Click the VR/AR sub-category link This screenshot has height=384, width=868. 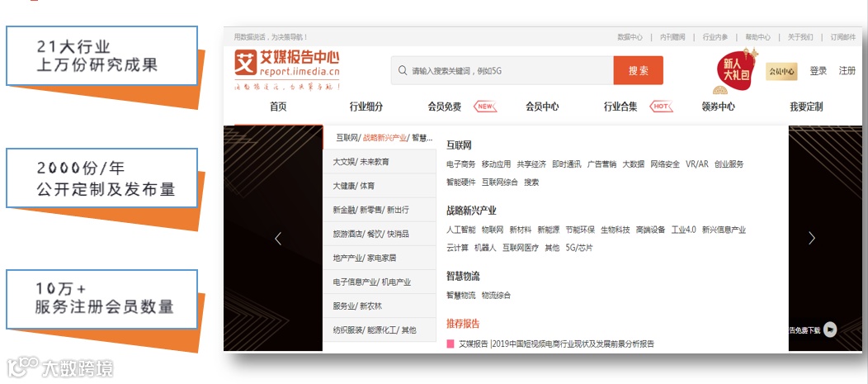point(697,164)
